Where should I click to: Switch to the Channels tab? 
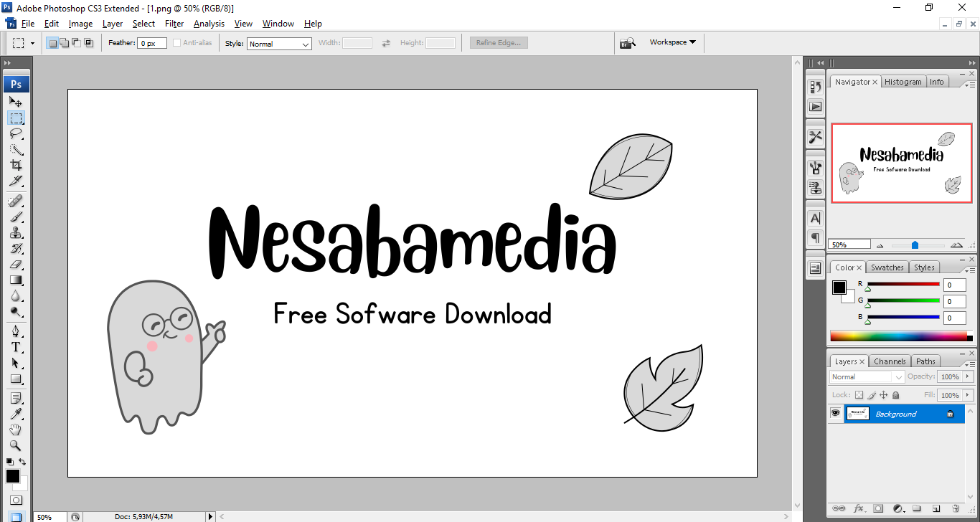click(890, 361)
